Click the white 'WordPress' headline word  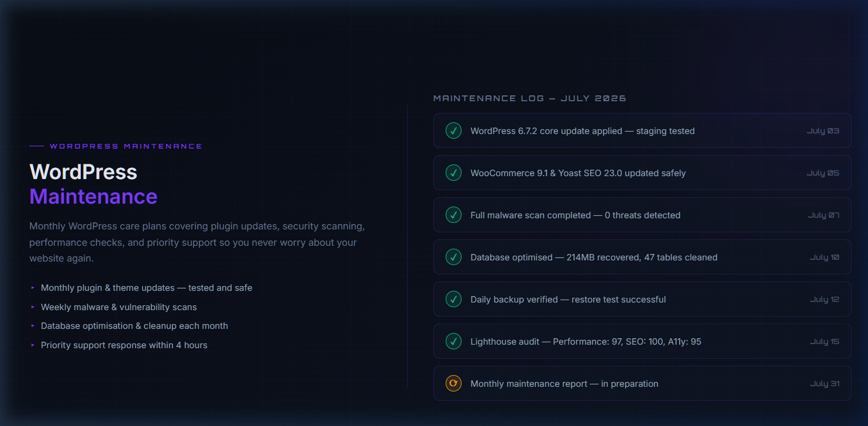click(84, 171)
